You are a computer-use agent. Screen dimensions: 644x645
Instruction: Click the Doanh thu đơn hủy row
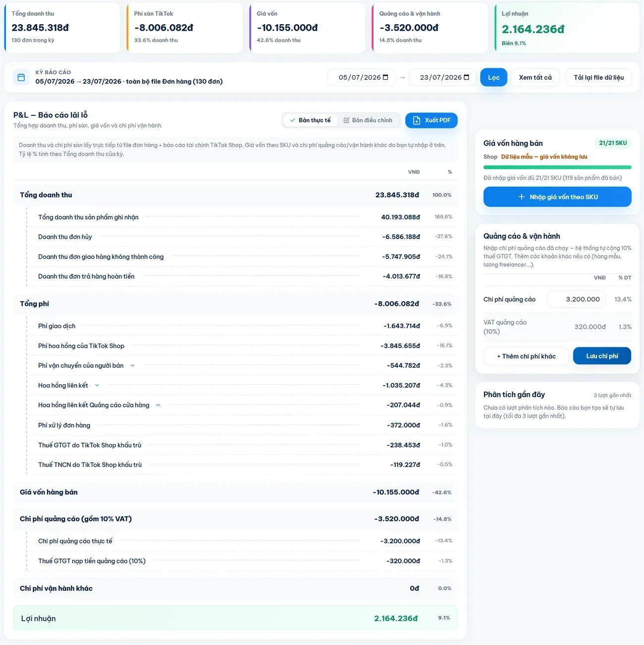point(242,237)
